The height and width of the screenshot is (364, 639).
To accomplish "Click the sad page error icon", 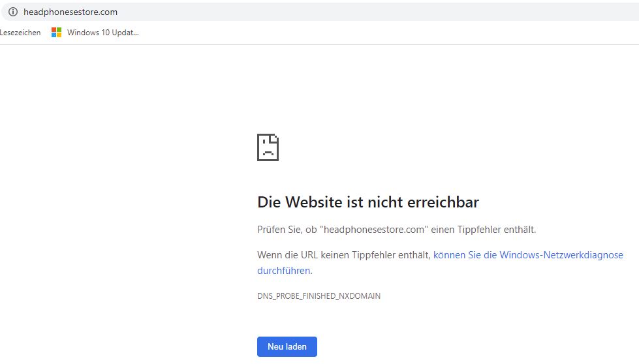I will click(x=268, y=147).
